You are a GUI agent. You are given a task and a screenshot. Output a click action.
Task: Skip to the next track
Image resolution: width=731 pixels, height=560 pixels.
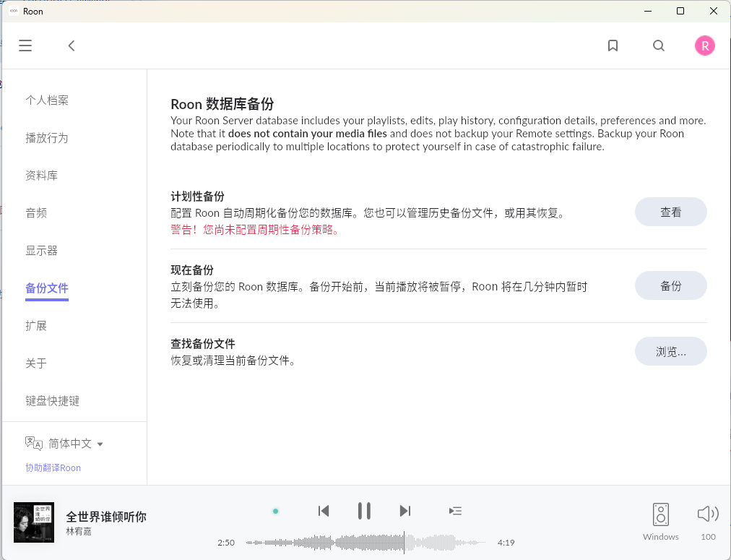click(405, 511)
